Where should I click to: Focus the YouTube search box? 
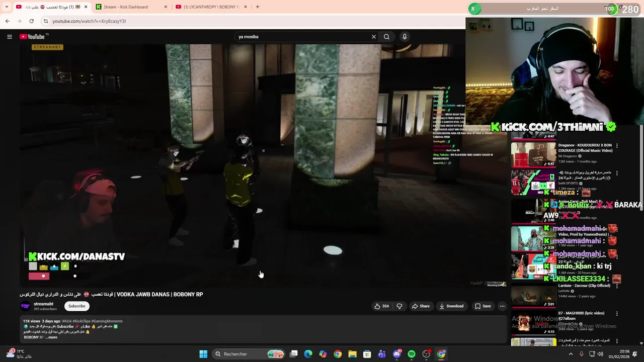pyautogui.click(x=303, y=37)
